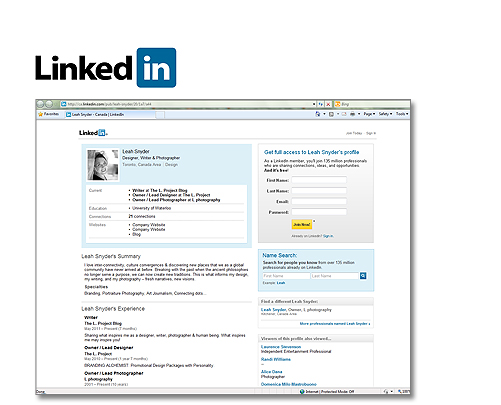Click the Print icon in command bar
The image size is (501, 405).
(x=352, y=114)
